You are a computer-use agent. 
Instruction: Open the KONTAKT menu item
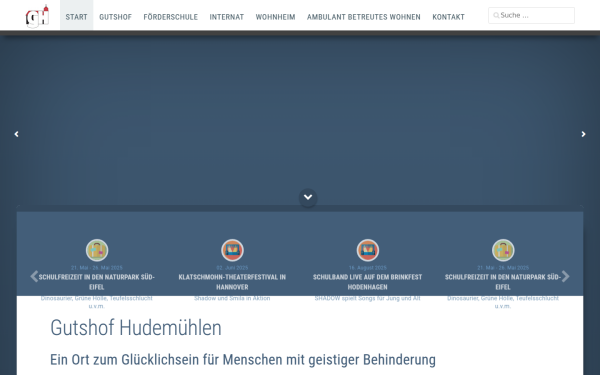click(x=448, y=17)
